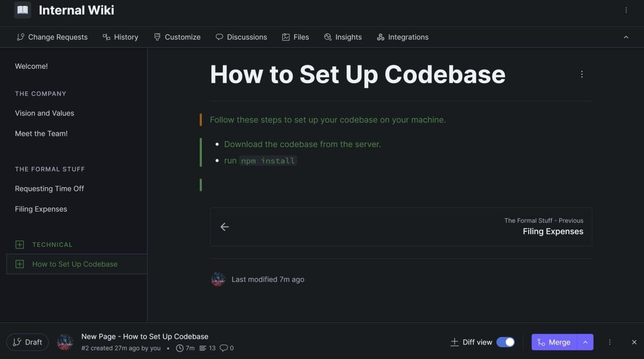
Task: Click the How to Set Up Codebase title
Action: (x=357, y=74)
